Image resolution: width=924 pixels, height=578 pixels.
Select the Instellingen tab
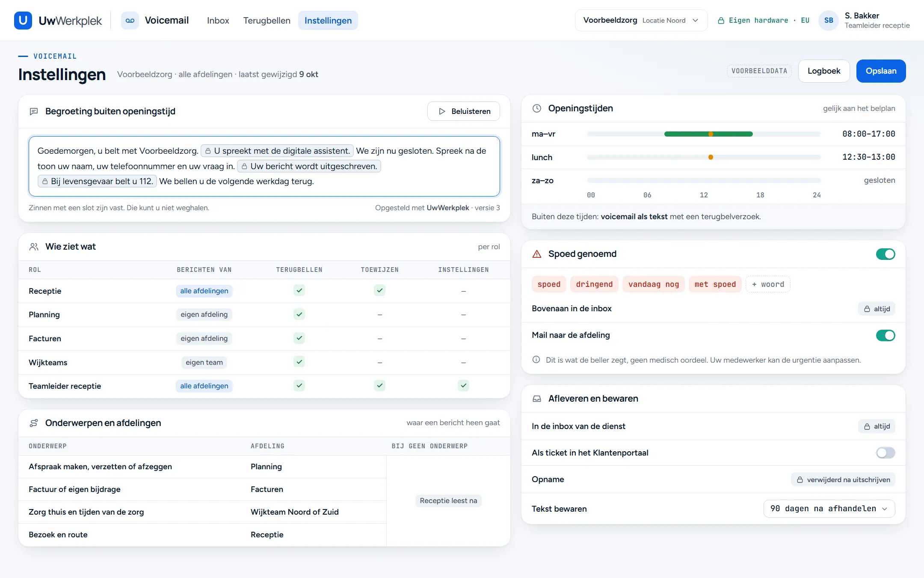[328, 21]
